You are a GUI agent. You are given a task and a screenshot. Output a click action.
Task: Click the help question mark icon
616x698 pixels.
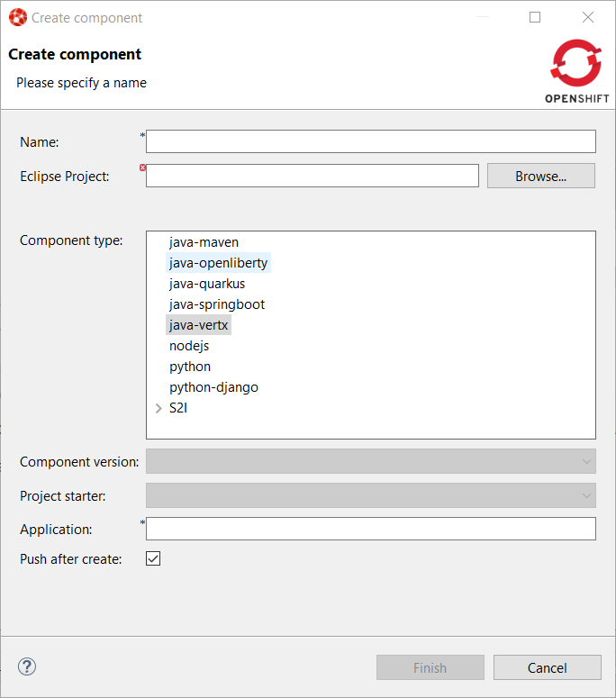pyautogui.click(x=27, y=666)
